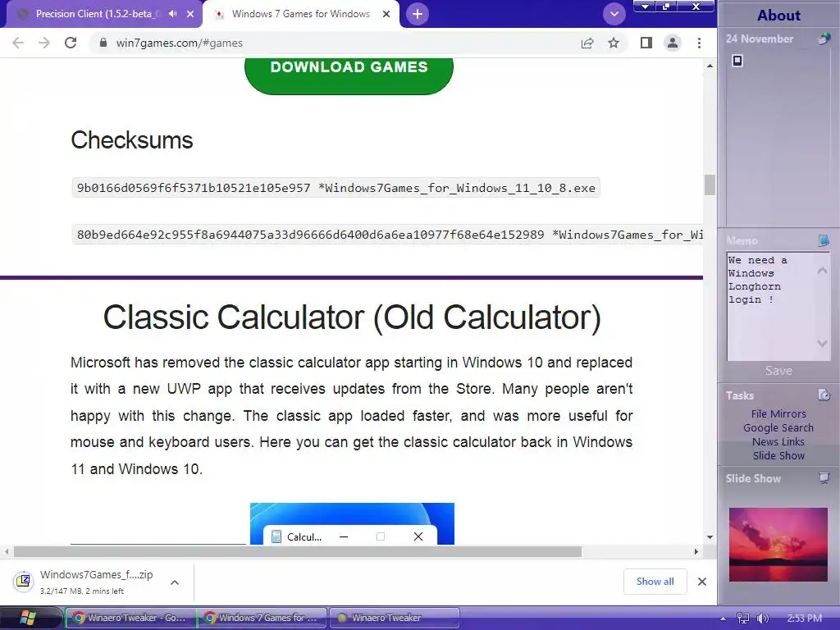This screenshot has height=630, width=840.
Task: Click the page vertical scrollbar thumb
Action: pyautogui.click(x=710, y=185)
